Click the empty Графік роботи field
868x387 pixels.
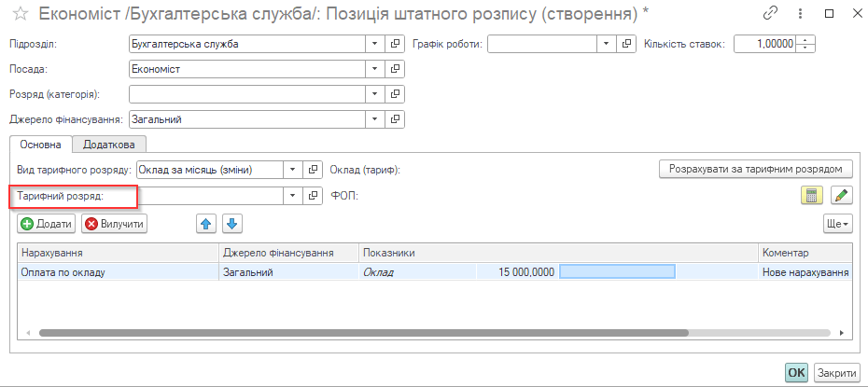(x=542, y=44)
